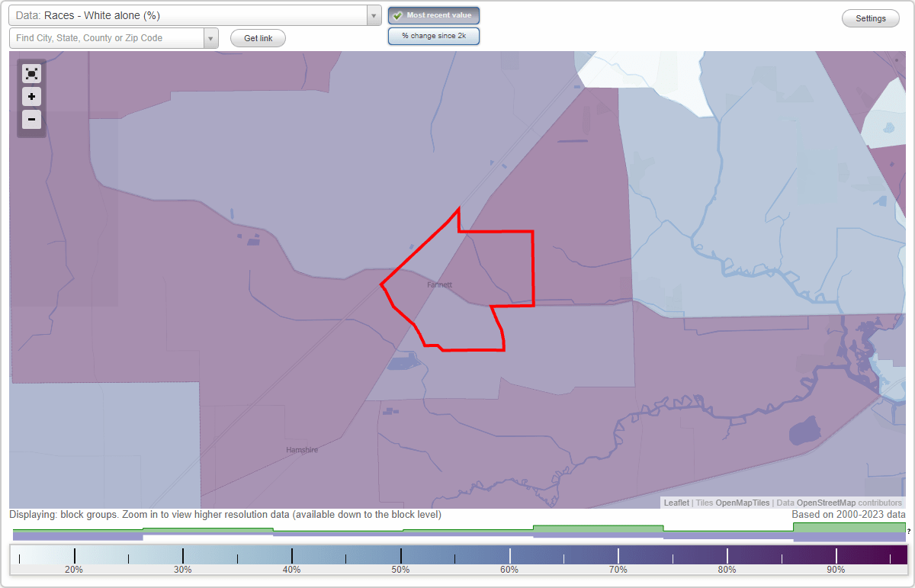Click the city search input field
The width and height of the screenshot is (915, 588).
click(107, 37)
